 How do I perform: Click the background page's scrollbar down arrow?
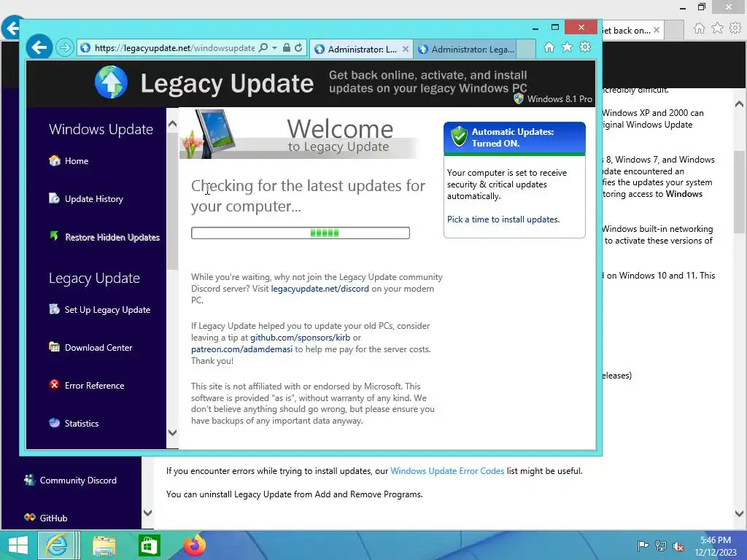(740, 514)
